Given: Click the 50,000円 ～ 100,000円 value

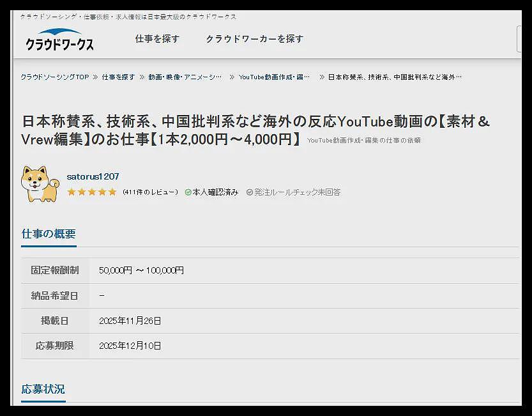Looking at the screenshot, I should coord(141,271).
